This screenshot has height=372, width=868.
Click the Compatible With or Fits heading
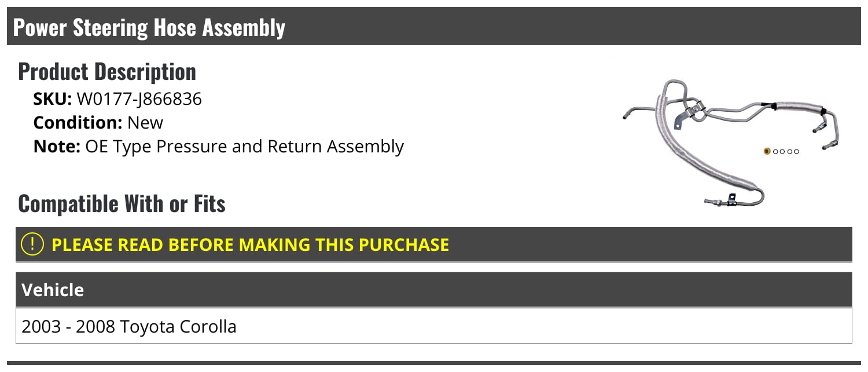(122, 204)
